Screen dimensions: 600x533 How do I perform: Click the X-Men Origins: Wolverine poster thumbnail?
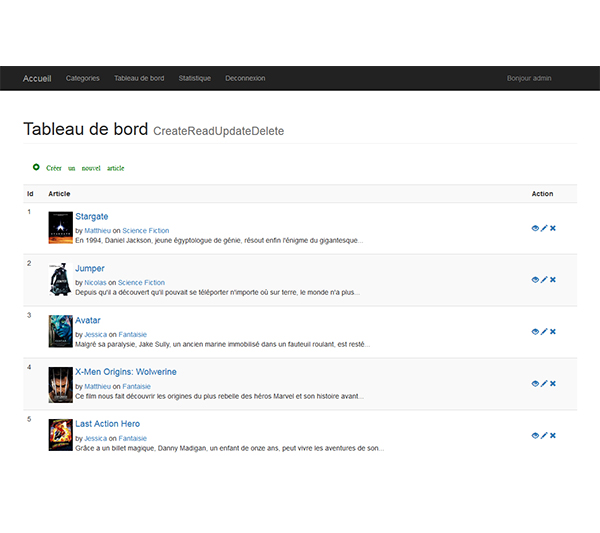(60, 383)
